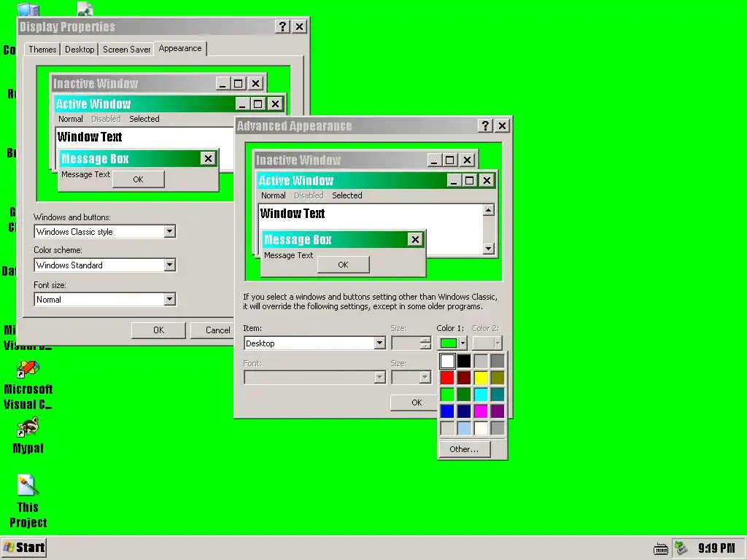Click the Selected menu item in Advanced preview
The image size is (747, 560).
tap(347, 195)
